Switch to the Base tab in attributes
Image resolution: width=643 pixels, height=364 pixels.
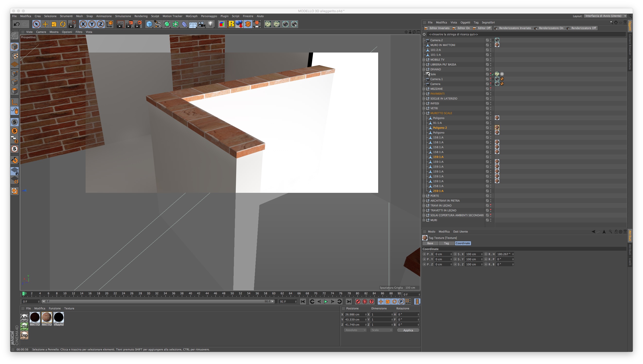point(430,243)
